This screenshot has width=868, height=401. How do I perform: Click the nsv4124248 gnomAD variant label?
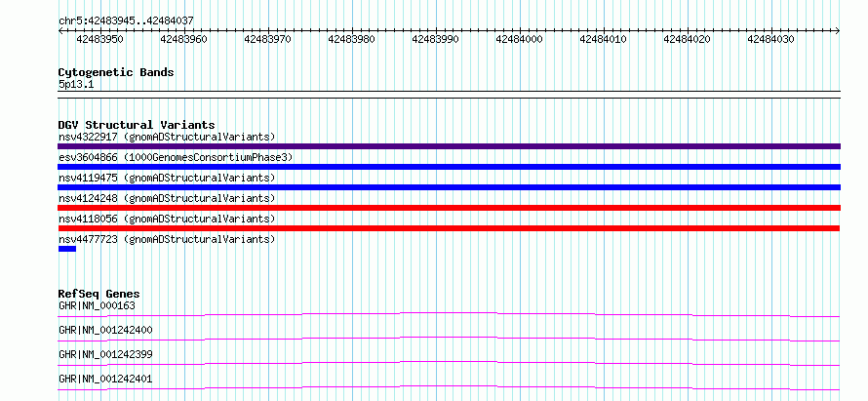pos(167,198)
